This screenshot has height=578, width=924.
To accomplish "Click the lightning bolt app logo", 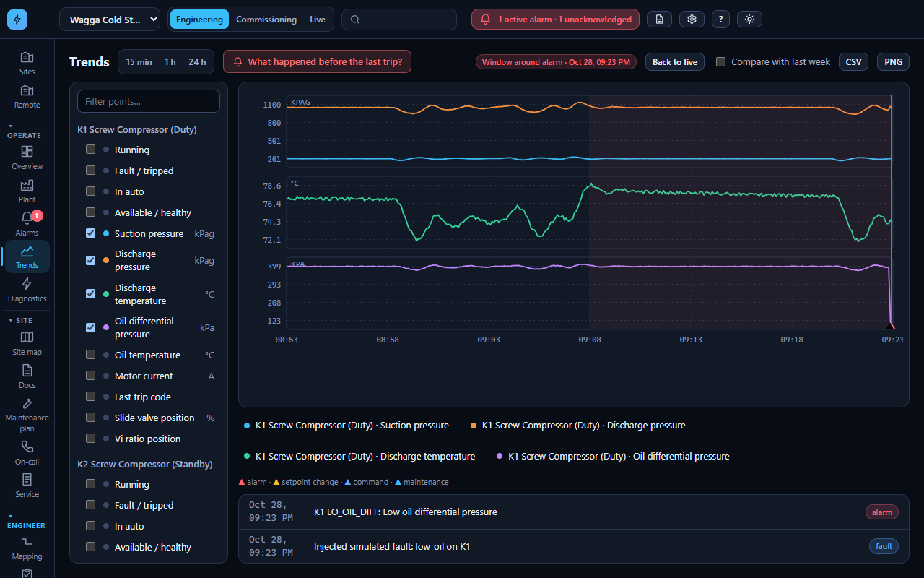I will [17, 20].
